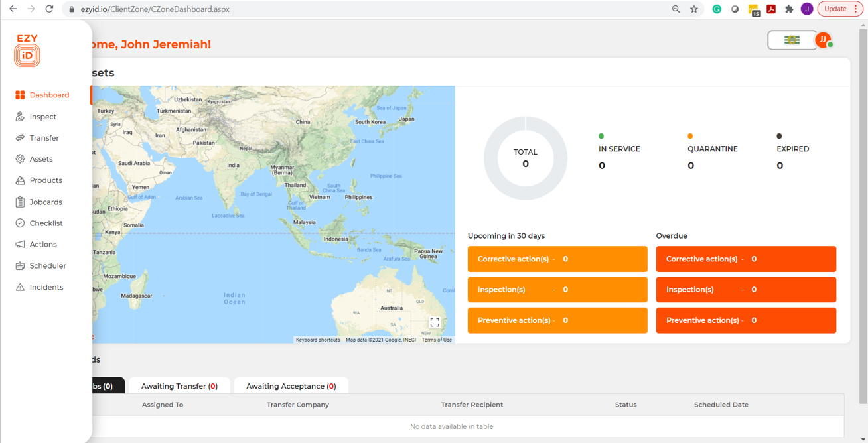The width and height of the screenshot is (868, 443).
Task: Open the Terms of Use link on the map
Action: (436, 339)
